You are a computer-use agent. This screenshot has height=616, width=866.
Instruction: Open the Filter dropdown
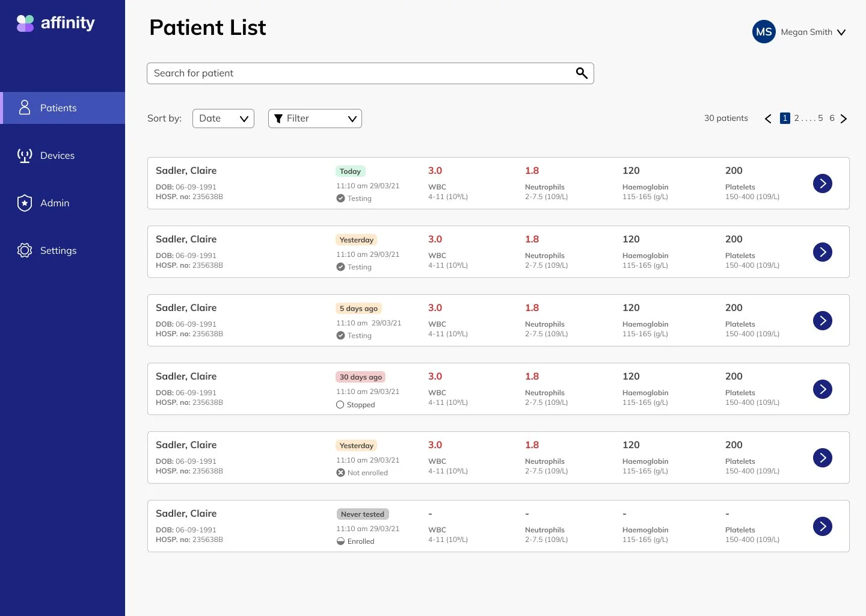315,119
